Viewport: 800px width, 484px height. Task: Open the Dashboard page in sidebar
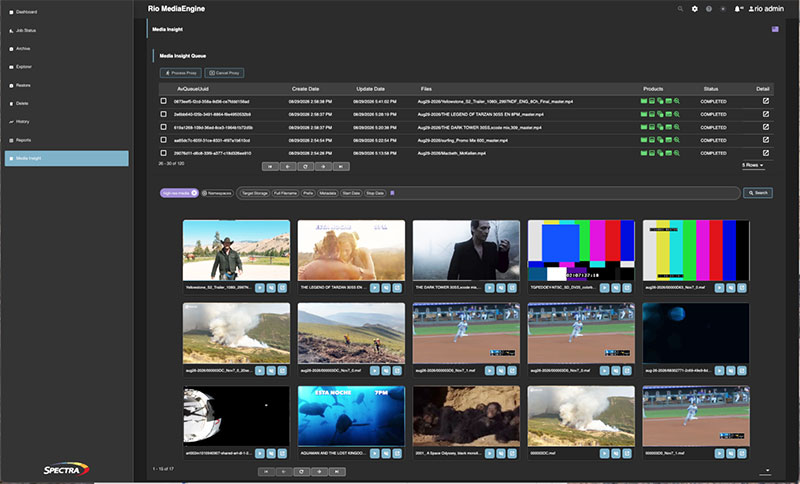[27, 12]
